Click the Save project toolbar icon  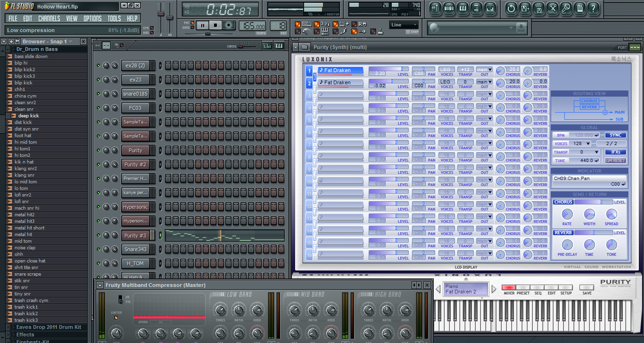click(525, 8)
